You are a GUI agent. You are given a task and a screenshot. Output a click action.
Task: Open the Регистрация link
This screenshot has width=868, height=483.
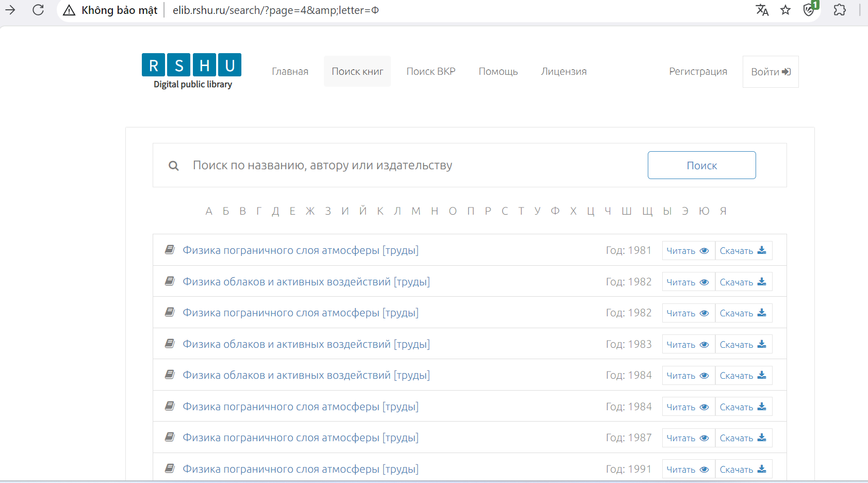coord(698,71)
